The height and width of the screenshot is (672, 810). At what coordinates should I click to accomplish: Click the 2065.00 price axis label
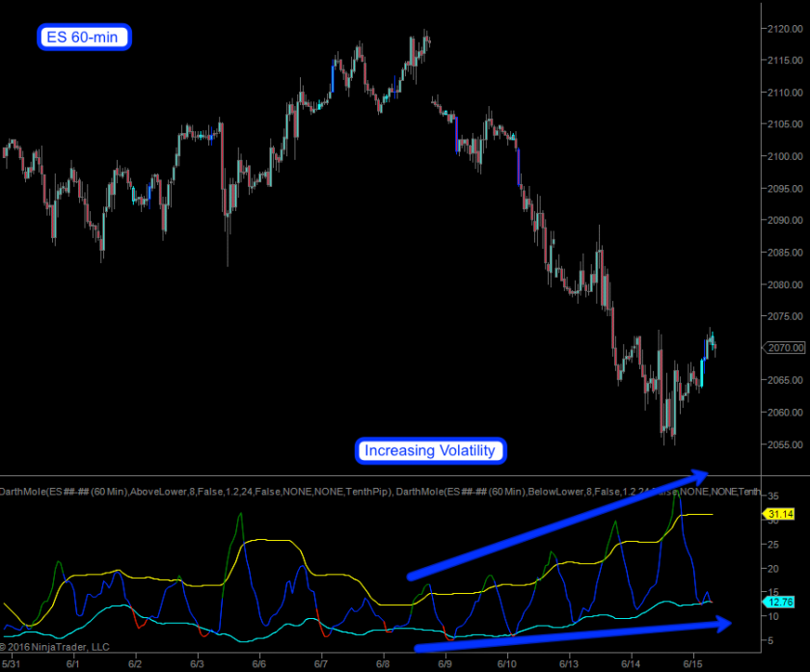[x=785, y=380]
